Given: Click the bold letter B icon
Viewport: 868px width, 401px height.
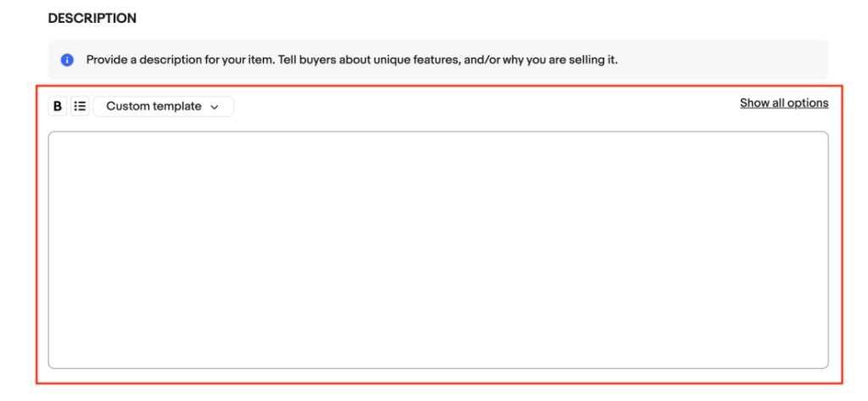Looking at the screenshot, I should tap(58, 106).
